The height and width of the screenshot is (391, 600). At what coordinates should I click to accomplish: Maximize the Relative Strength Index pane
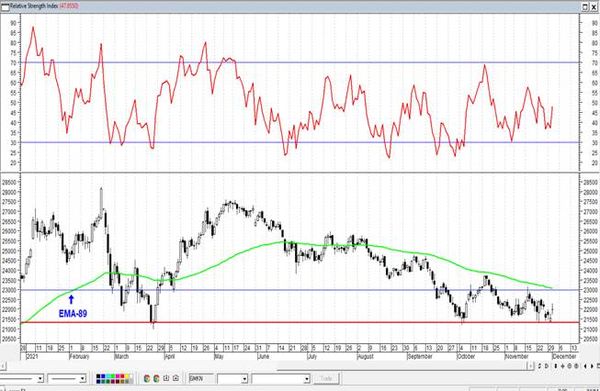pyautogui.click(x=585, y=7)
